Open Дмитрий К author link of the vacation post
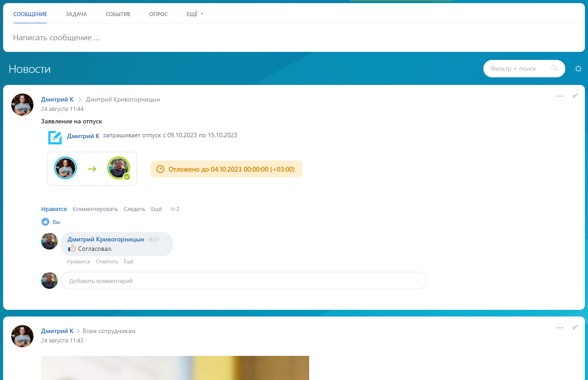 (57, 99)
